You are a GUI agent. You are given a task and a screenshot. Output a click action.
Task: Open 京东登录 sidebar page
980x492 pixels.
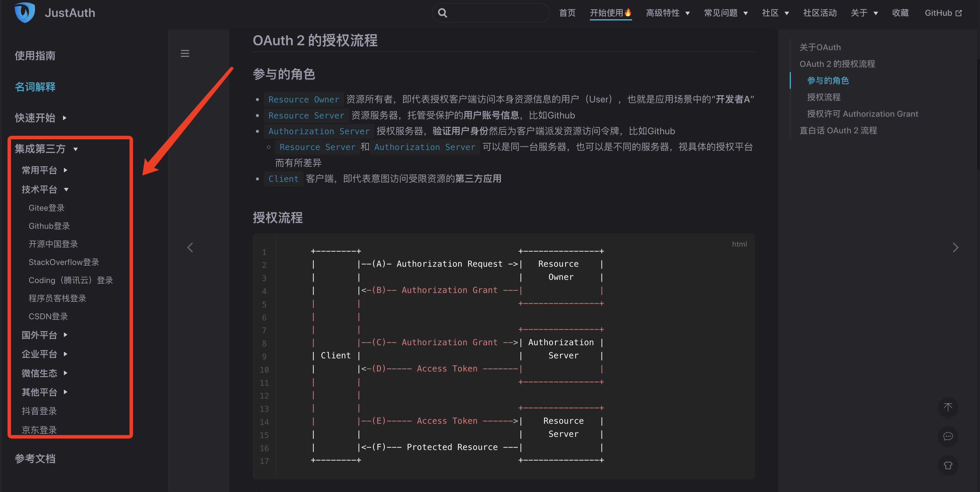(x=39, y=430)
